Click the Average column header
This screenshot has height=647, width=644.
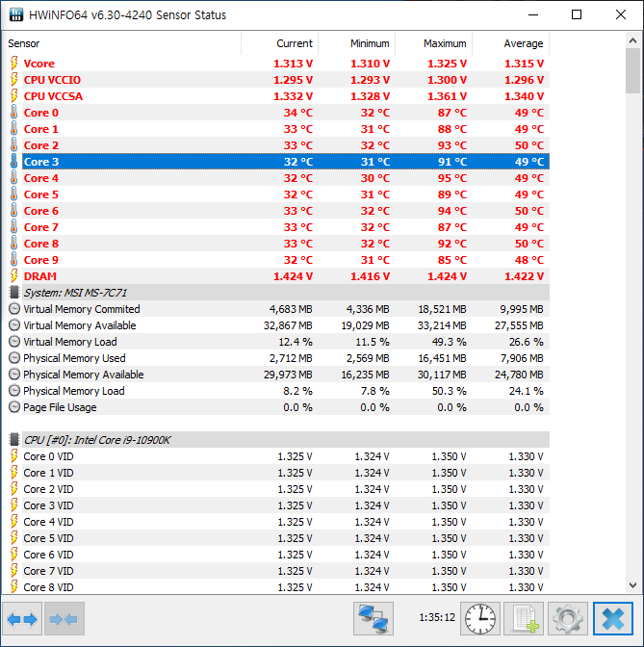point(511,43)
